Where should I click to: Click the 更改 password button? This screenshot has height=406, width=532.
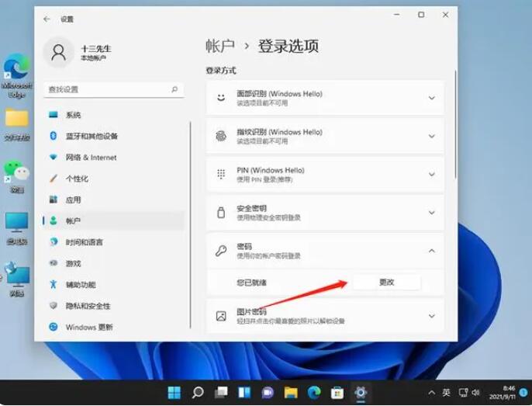(386, 283)
